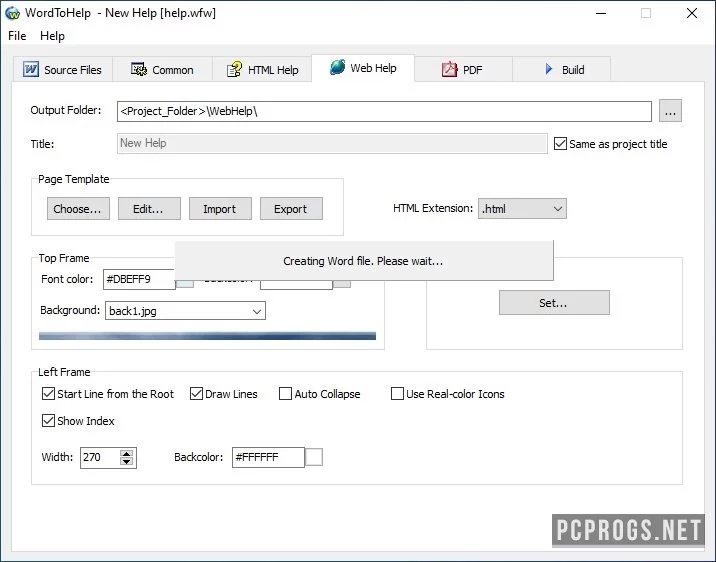The height and width of the screenshot is (562, 716).
Task: Open the HTML Extension dropdown
Action: (522, 209)
